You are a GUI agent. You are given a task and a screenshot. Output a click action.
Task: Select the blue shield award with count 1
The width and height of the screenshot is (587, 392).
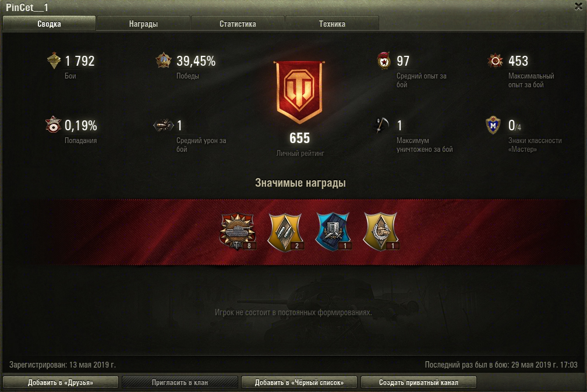point(333,231)
